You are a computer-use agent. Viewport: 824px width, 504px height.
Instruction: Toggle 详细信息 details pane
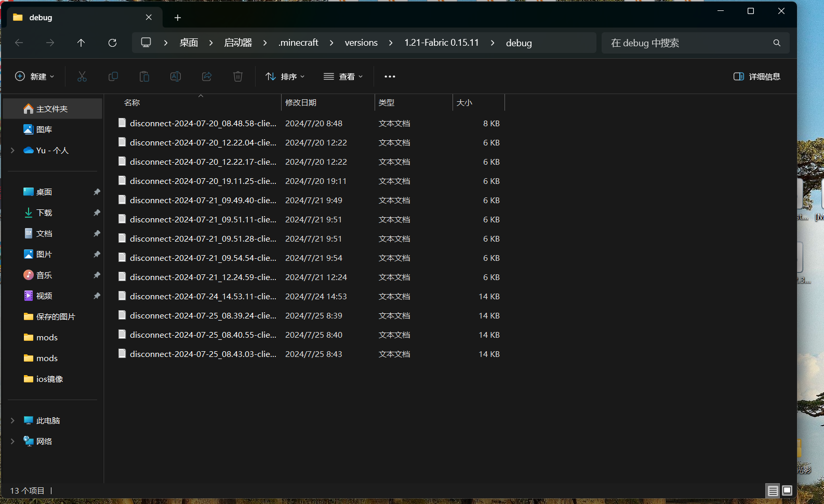pos(757,76)
